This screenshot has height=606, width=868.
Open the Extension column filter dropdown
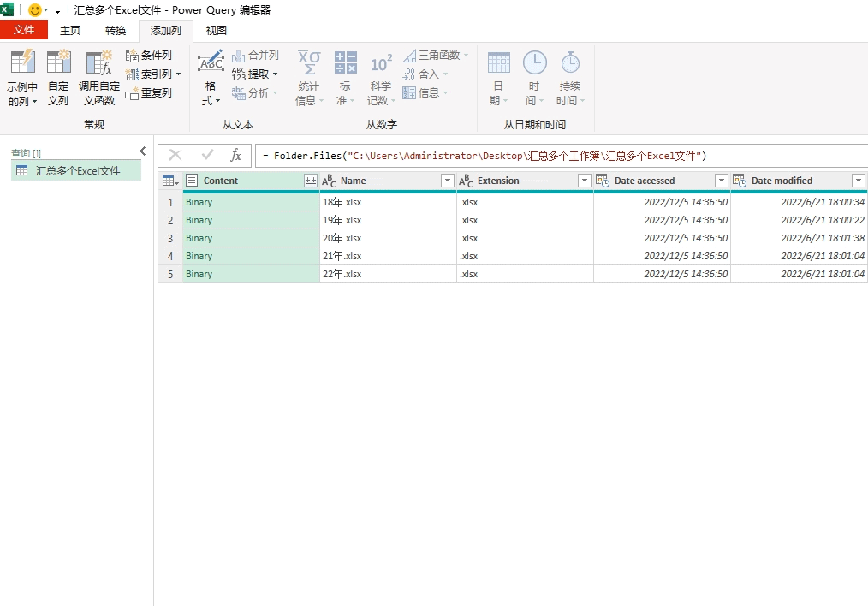584,181
